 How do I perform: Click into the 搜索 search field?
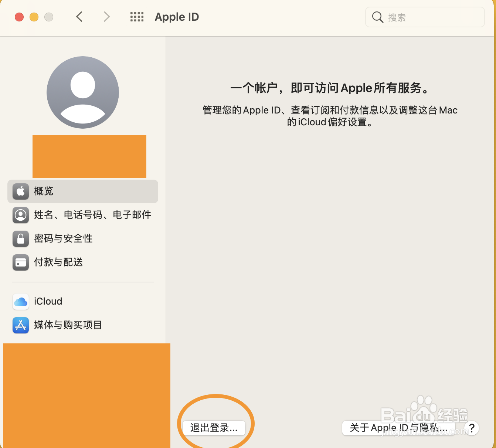tap(425, 17)
